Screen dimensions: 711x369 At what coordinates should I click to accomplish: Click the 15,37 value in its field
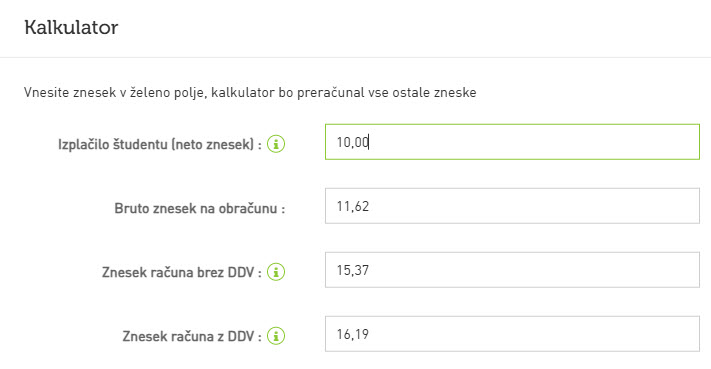click(x=352, y=270)
